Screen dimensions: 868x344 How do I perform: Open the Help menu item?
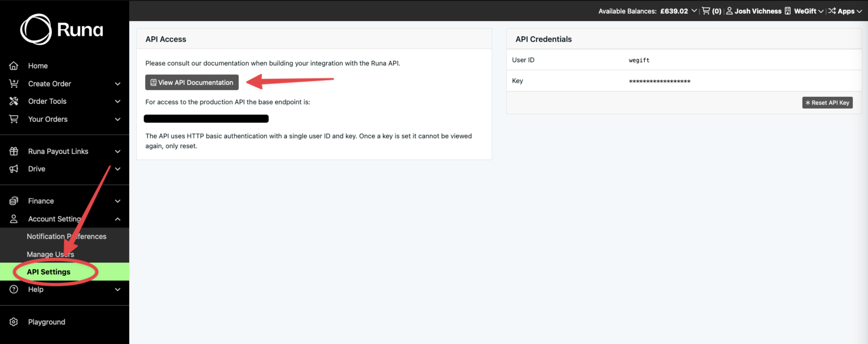[35, 289]
